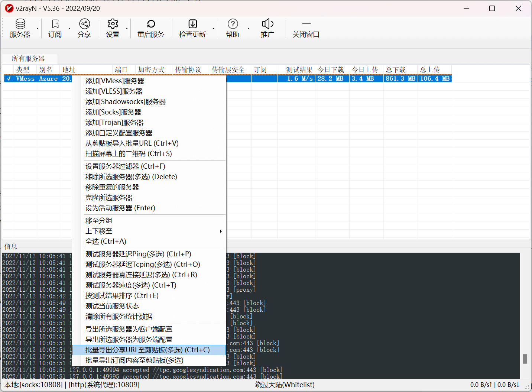Click the log panel vertical scrollbar thumb
The height and width of the screenshot is (392, 532).
click(525, 359)
